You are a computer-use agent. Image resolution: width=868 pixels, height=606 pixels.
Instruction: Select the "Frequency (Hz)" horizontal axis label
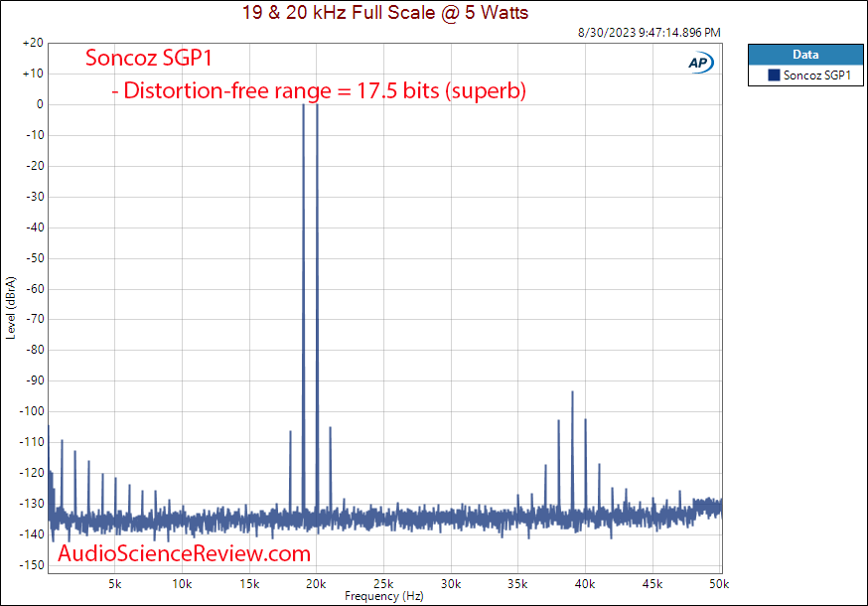(x=384, y=596)
